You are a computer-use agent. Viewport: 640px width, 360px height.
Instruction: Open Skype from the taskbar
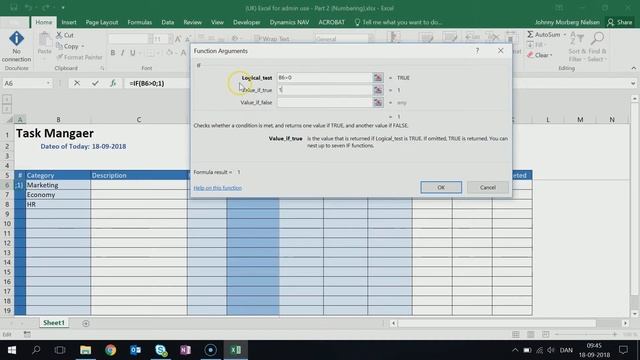point(161,350)
